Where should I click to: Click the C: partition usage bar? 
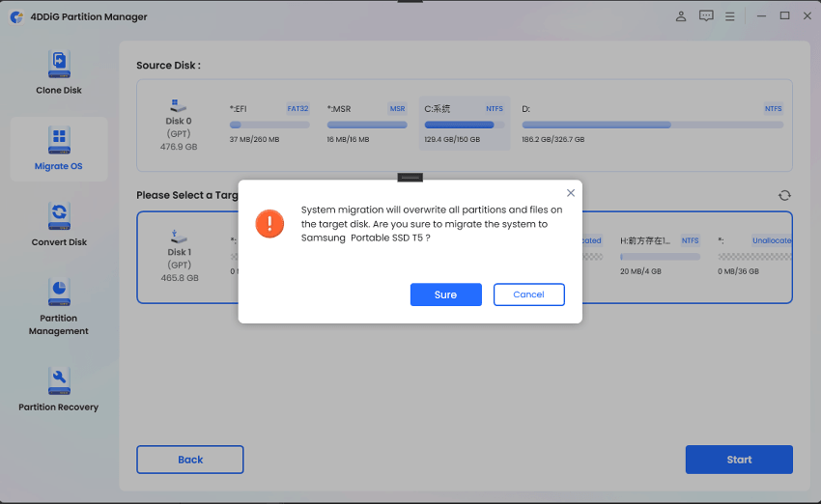point(465,126)
